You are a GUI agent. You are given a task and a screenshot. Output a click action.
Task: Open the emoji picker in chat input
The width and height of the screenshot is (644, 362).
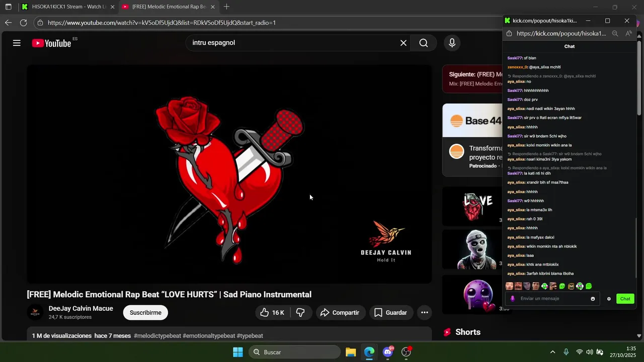(x=593, y=299)
